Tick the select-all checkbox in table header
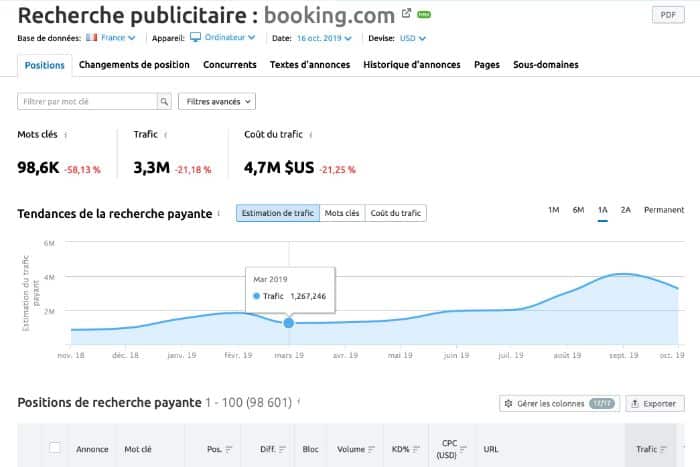The height and width of the screenshot is (467, 700). click(x=55, y=448)
